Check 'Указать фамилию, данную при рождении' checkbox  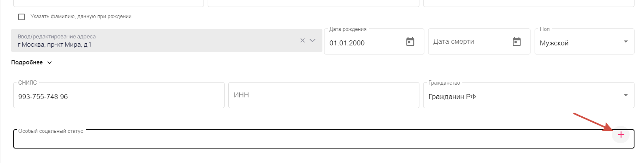21,17
